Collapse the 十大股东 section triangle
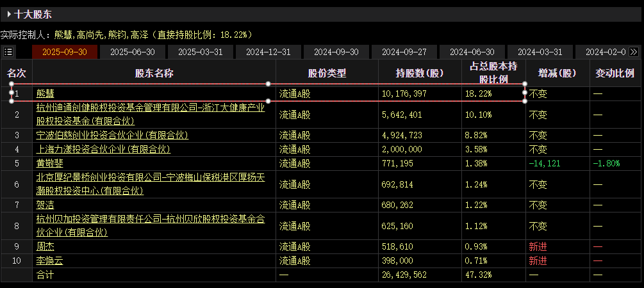The height and width of the screenshot is (288, 644). click(x=9, y=13)
